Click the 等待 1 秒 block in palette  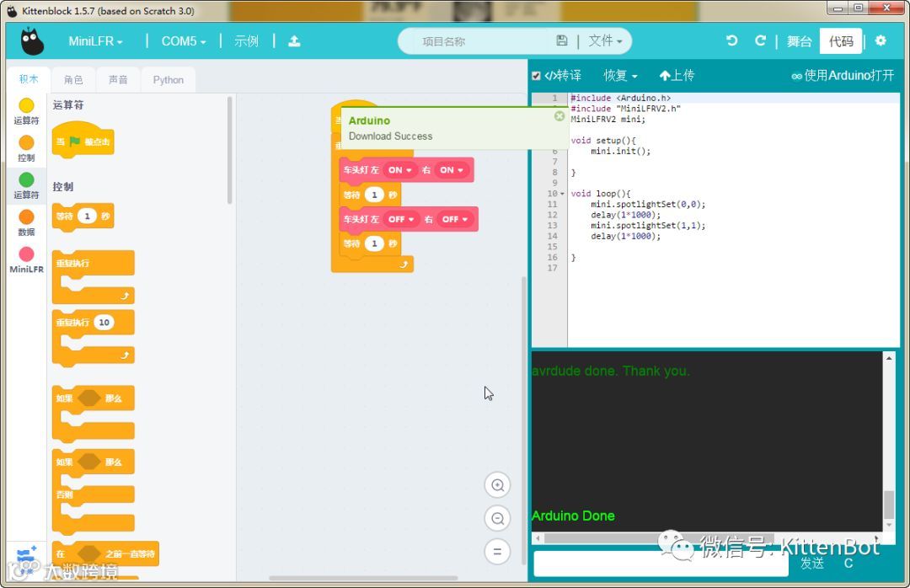(x=83, y=217)
